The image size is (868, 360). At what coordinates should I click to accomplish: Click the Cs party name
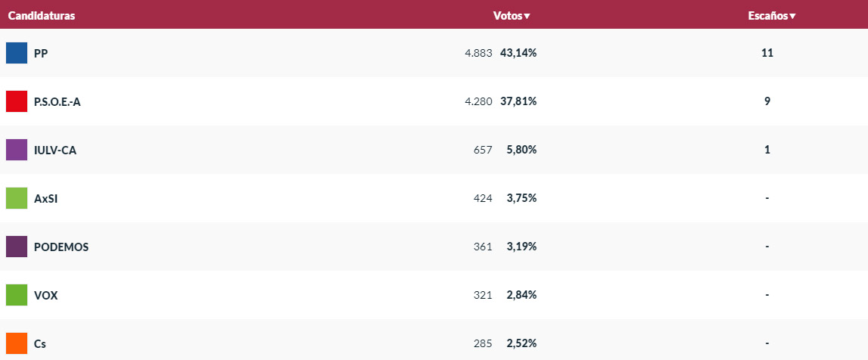(x=40, y=343)
